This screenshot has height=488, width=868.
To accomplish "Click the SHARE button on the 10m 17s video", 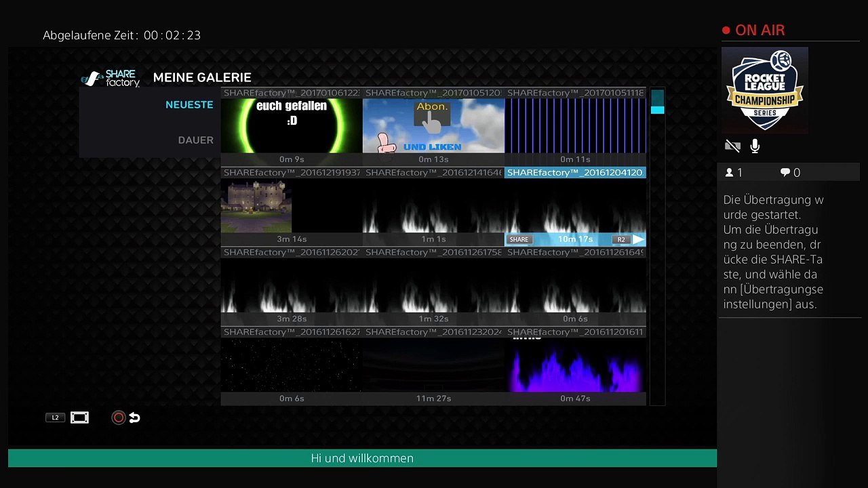I will tap(519, 239).
